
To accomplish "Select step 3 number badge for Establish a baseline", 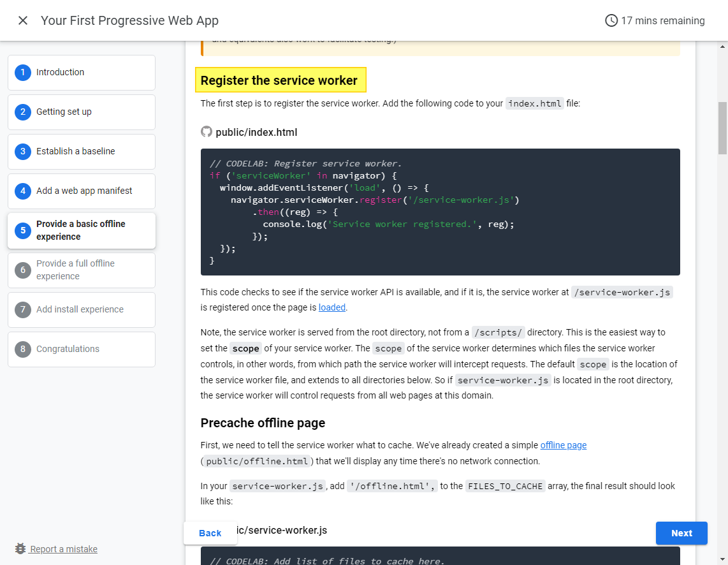I will click(x=23, y=151).
